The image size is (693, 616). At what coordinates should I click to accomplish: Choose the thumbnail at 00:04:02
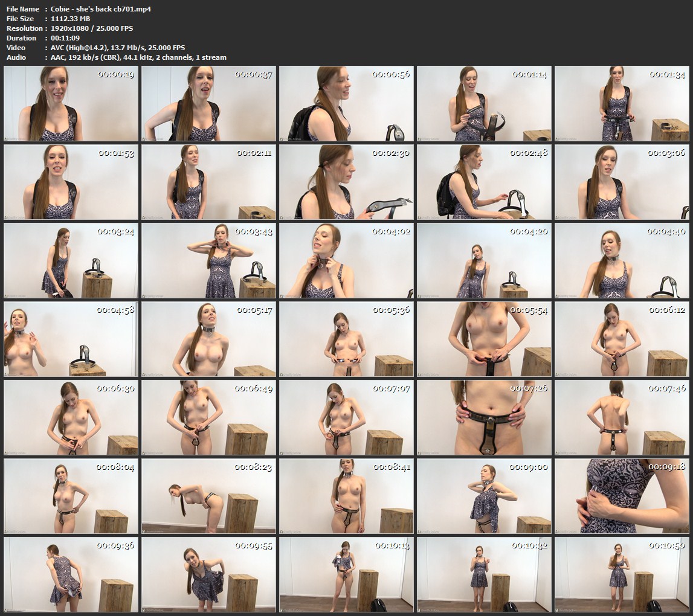pos(347,261)
